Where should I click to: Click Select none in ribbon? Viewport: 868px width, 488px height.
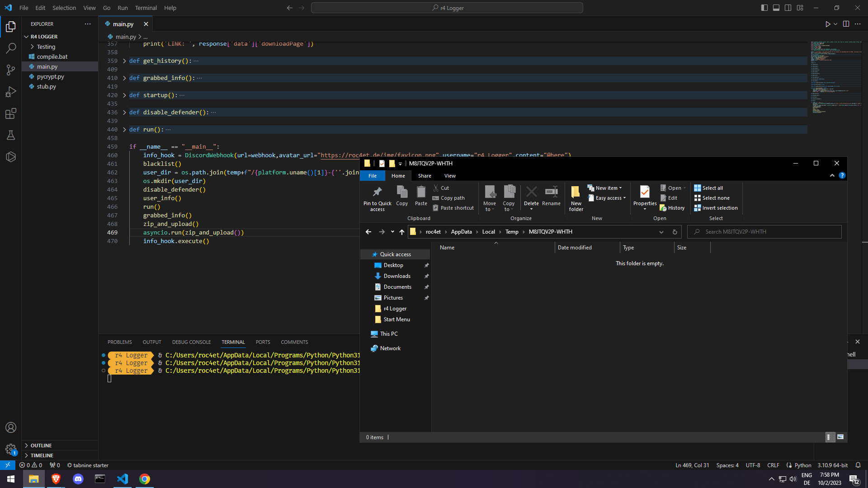712,198
